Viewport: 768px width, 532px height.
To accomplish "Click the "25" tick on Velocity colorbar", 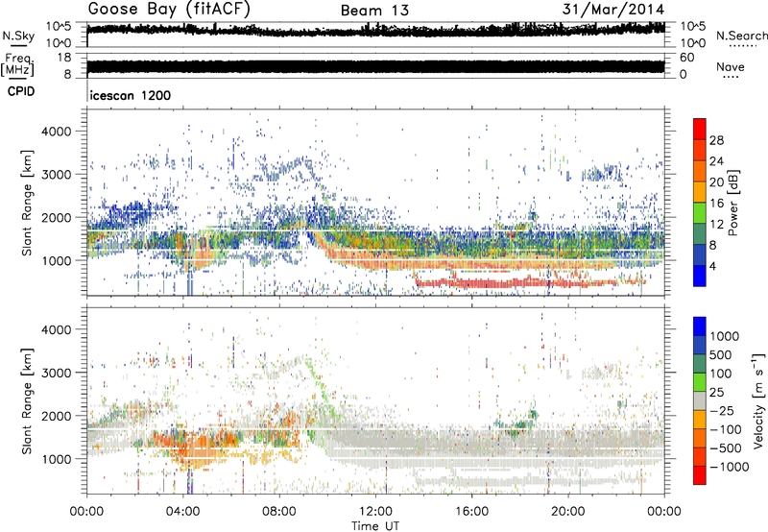I will click(x=717, y=392).
